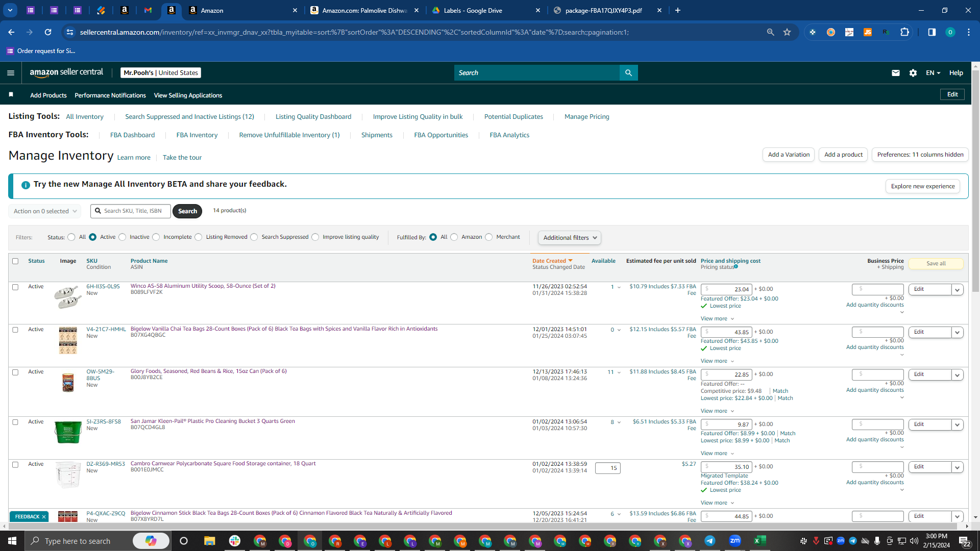Open the browser extensions puzzle icon

coord(904,32)
